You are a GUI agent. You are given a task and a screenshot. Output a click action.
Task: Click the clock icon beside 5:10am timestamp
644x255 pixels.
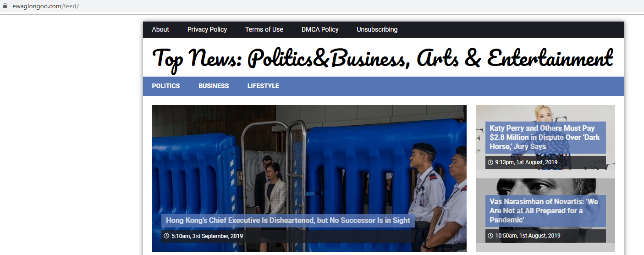pos(166,236)
